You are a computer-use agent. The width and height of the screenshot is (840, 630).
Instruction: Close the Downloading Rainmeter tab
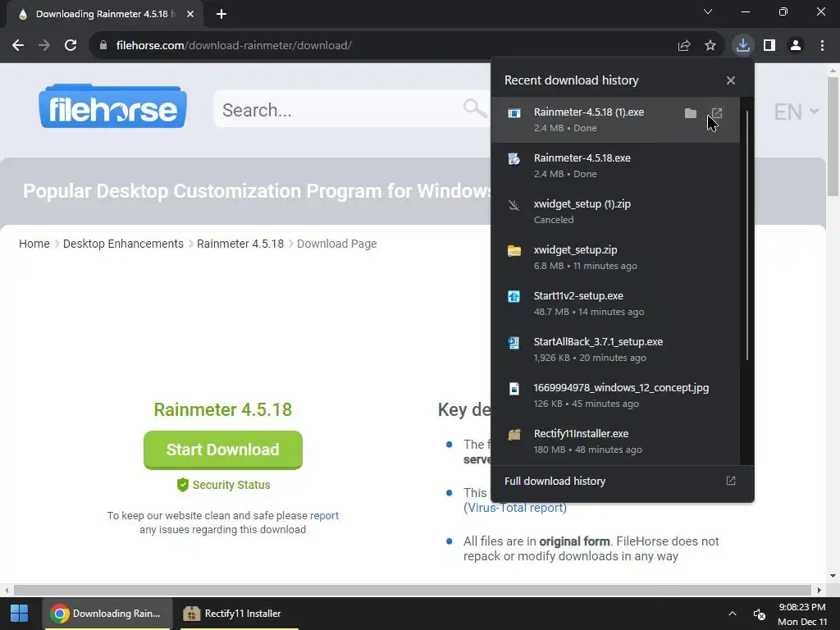click(x=190, y=14)
